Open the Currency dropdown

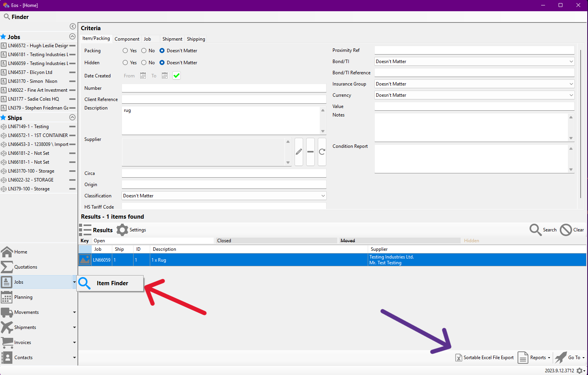pyautogui.click(x=571, y=95)
